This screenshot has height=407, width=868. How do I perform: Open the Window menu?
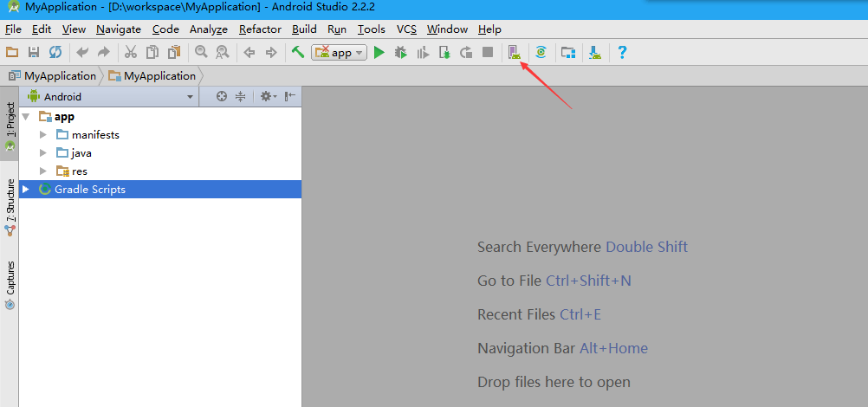click(x=447, y=29)
